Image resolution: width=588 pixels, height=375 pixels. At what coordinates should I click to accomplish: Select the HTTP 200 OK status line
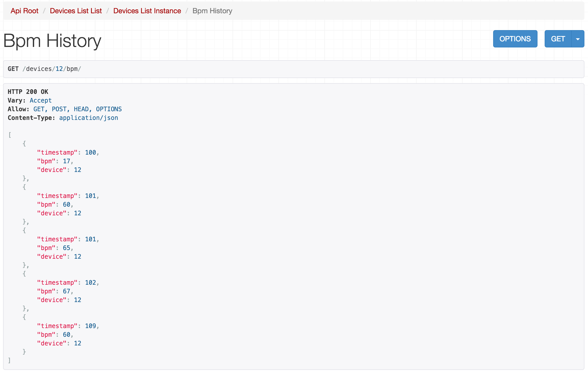tap(28, 92)
